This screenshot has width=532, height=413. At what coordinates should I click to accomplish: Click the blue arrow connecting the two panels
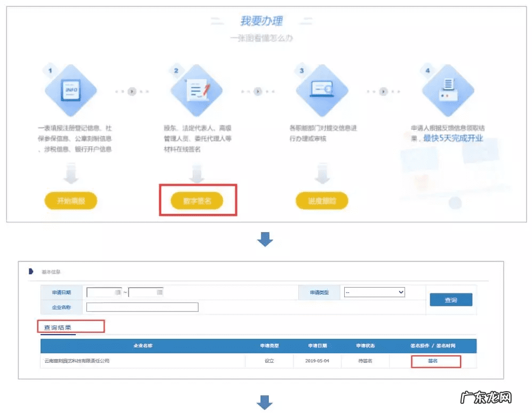(266, 239)
